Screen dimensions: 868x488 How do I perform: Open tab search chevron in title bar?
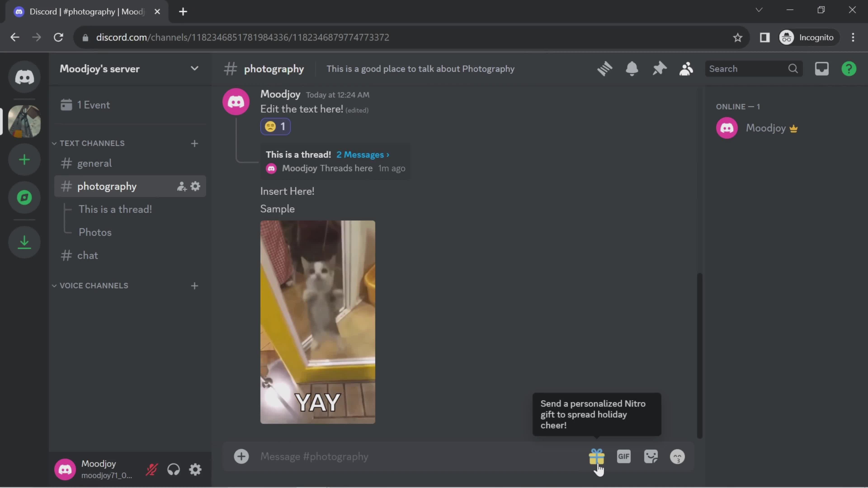click(759, 10)
